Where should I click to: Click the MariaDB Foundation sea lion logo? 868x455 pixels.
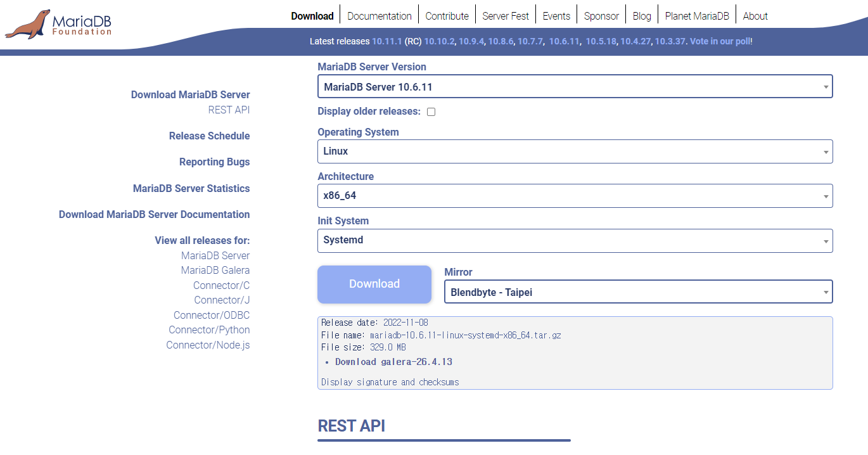58,23
